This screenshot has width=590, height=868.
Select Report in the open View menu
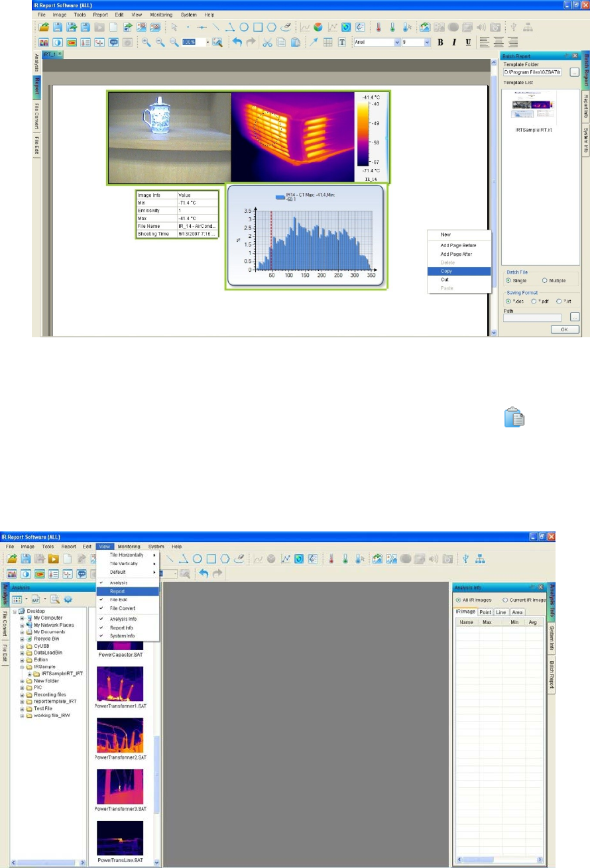(x=127, y=591)
